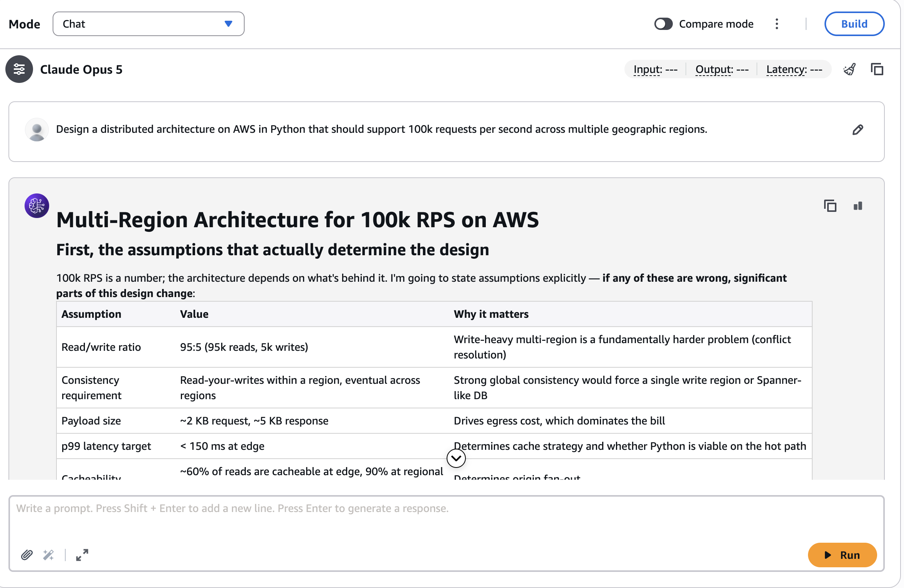Screen dimensions: 904x588
Task: Open the three-dot options menu
Action: pyautogui.click(x=777, y=24)
